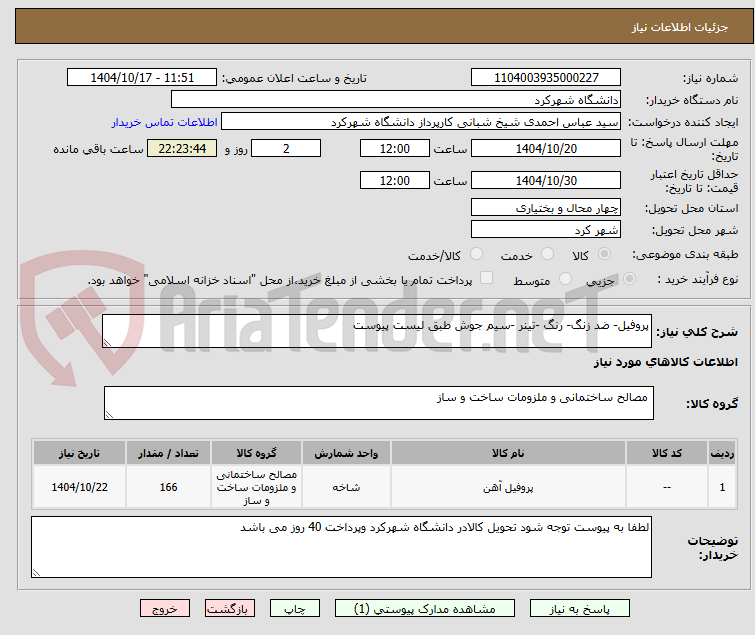The image size is (755, 635).
Task: Click the گروه کالا text area
Action: [378, 403]
